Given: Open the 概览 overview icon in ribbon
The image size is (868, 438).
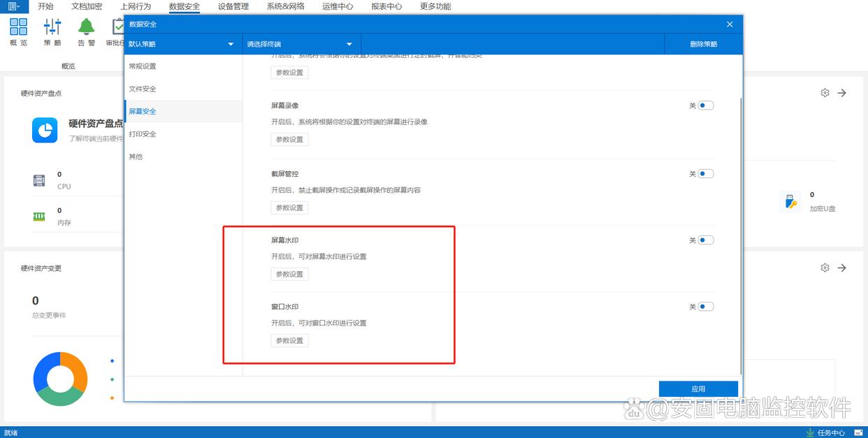Looking at the screenshot, I should click(19, 32).
